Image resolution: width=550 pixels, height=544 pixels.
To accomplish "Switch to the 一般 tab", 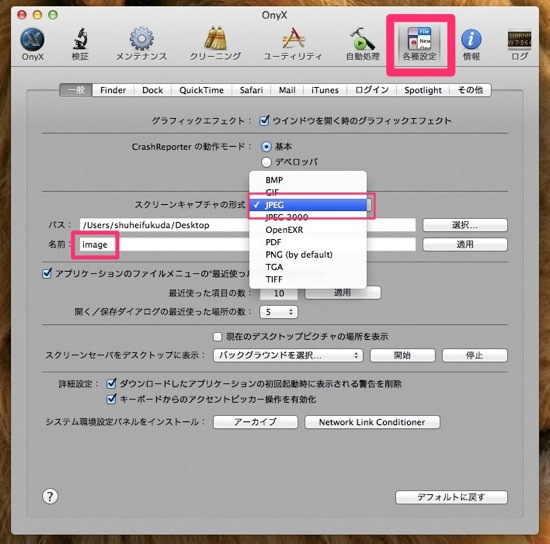I will (76, 90).
